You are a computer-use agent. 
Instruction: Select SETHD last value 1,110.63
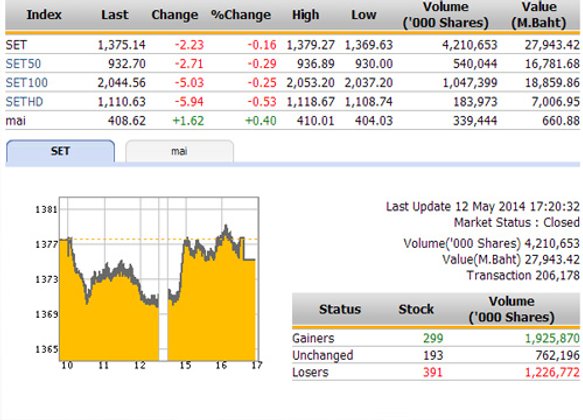tap(122, 101)
